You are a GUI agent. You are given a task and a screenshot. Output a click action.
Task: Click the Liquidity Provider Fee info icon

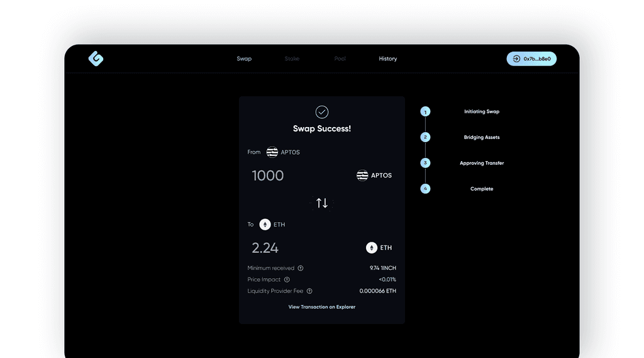[309, 291]
